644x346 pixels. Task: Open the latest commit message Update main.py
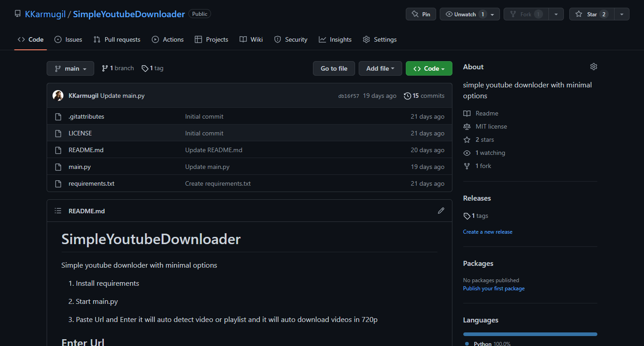(x=122, y=96)
